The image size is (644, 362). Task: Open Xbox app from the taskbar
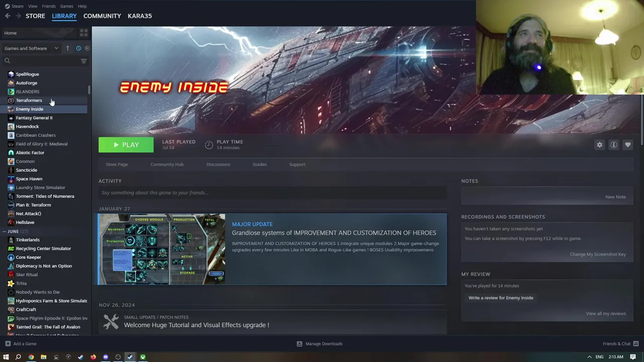[x=143, y=357]
